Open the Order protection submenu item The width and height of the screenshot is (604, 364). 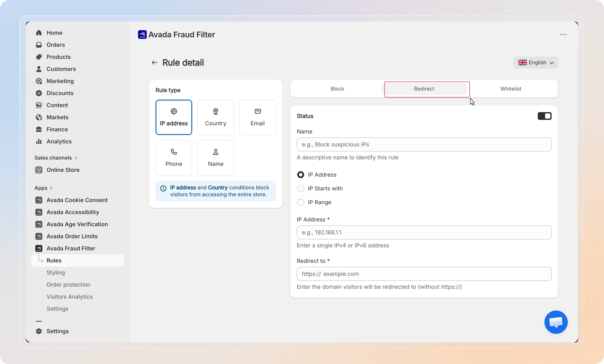68,285
